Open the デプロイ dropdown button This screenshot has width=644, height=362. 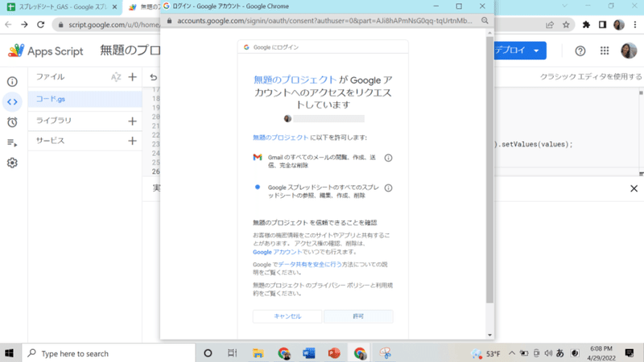pyautogui.click(x=519, y=51)
